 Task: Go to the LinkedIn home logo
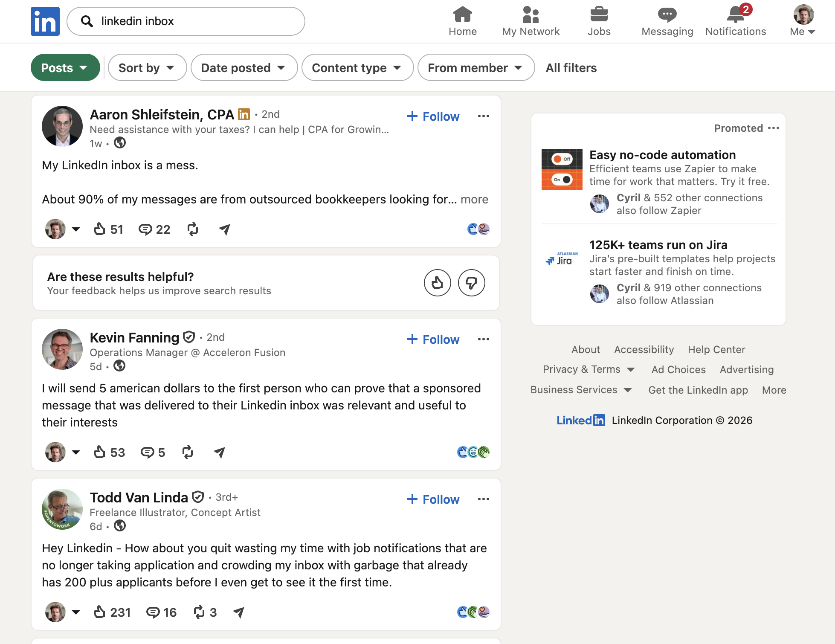coord(45,21)
